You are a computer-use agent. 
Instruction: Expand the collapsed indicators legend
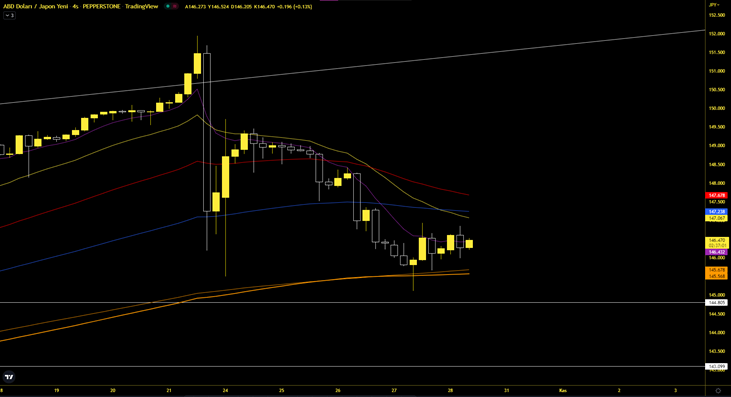pos(9,15)
